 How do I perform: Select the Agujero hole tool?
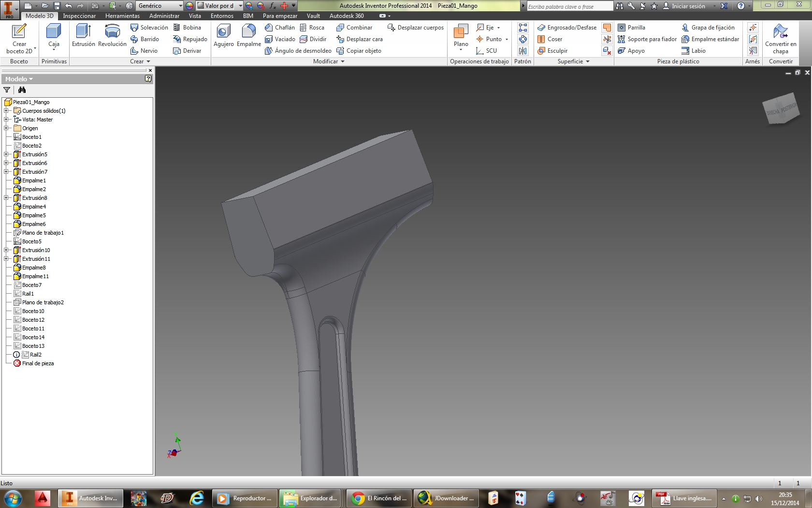click(223, 36)
